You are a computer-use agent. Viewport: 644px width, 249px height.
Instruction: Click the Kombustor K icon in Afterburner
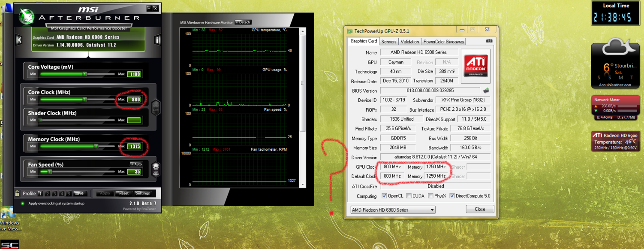(19, 40)
